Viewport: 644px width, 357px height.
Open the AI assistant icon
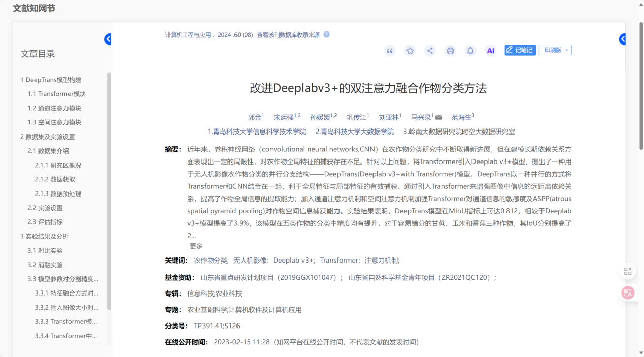(490, 51)
